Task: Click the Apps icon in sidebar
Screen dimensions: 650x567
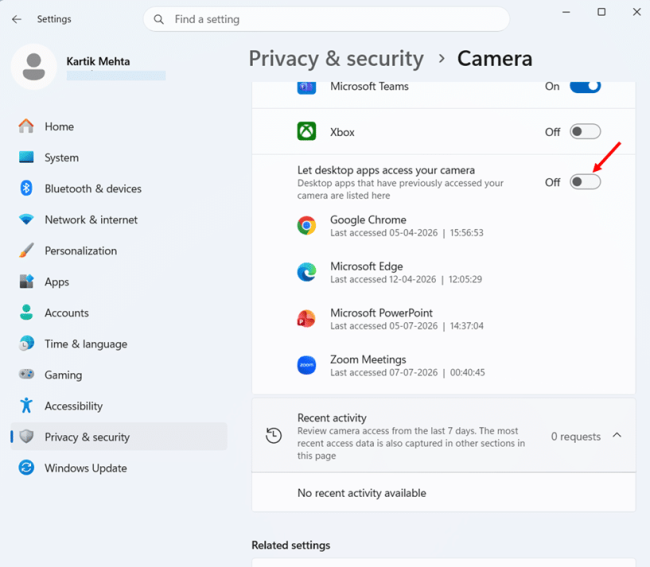Action: [26, 281]
